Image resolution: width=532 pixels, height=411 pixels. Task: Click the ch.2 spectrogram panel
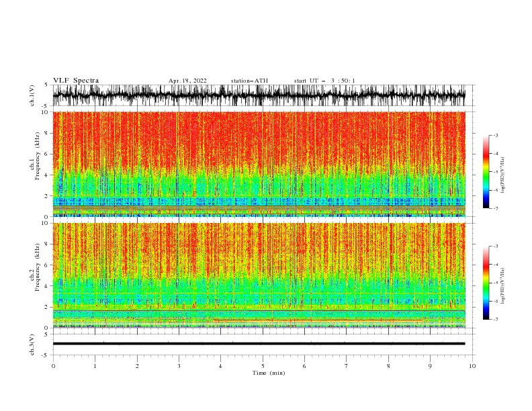(x=259, y=275)
